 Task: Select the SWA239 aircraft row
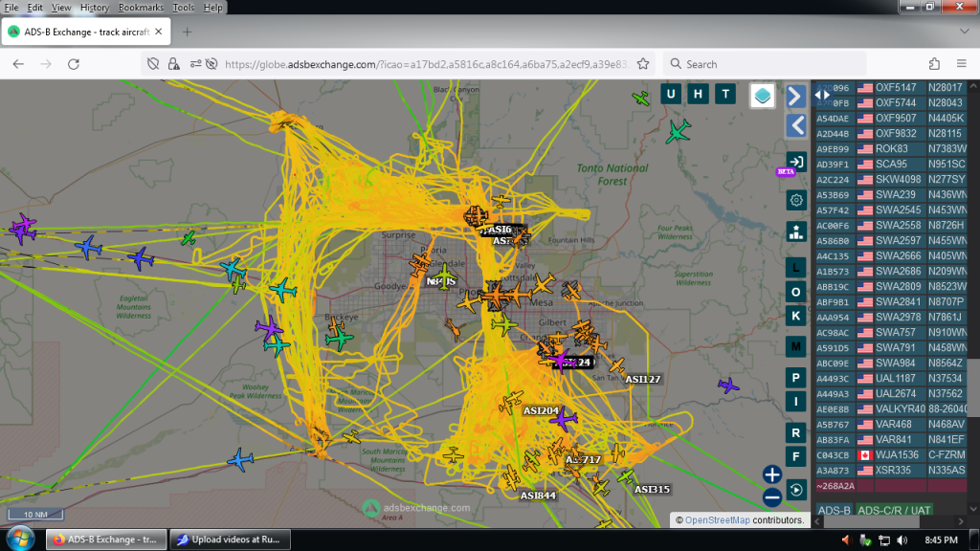click(x=891, y=195)
